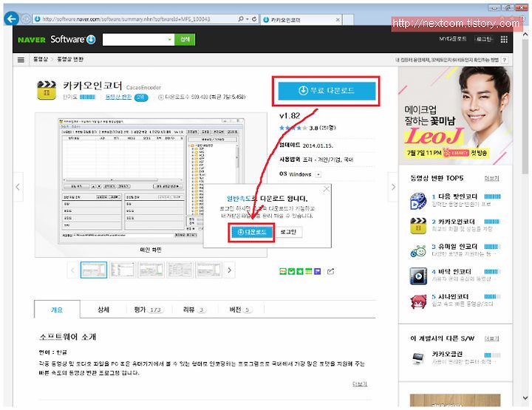Select the third screenshot thumbnail
532x410 pixels.
pos(151,270)
